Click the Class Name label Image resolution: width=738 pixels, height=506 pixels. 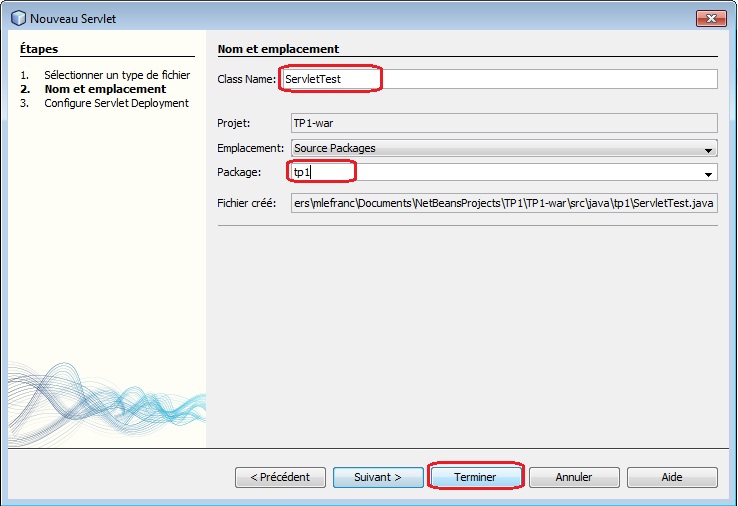coord(246,79)
